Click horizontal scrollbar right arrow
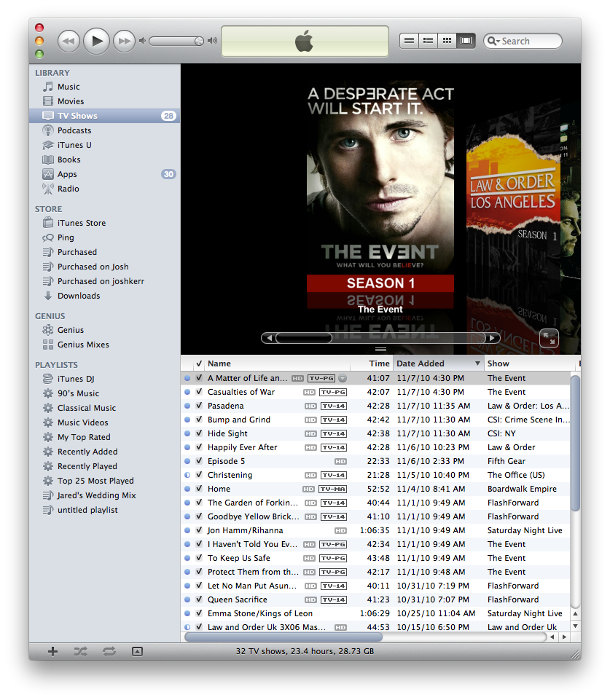The height and width of the screenshot is (700, 610). point(565,637)
